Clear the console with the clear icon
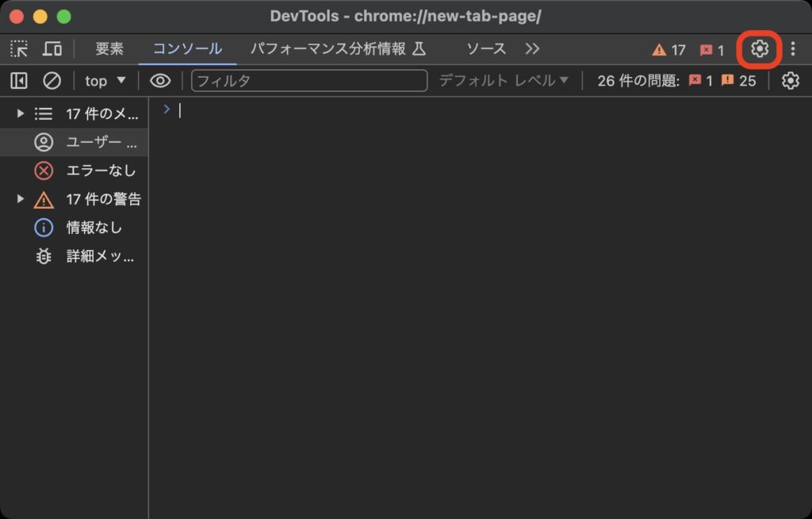812x519 pixels. [52, 81]
